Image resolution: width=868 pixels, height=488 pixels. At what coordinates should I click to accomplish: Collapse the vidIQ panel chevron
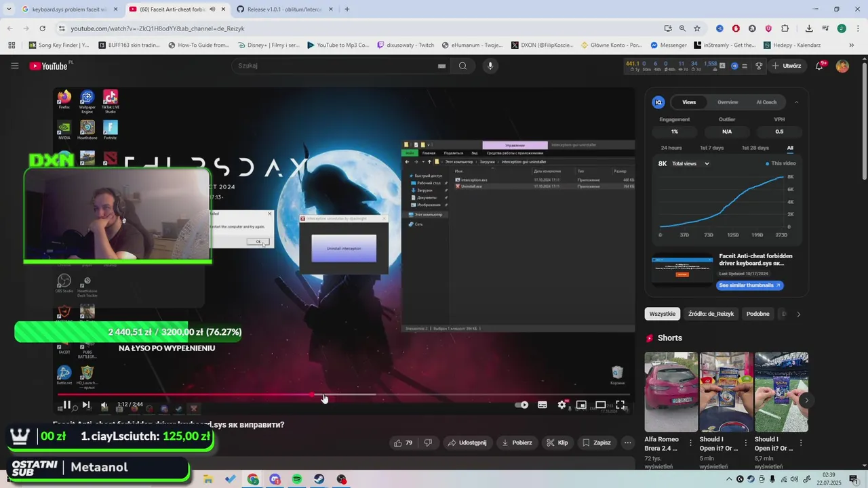pyautogui.click(x=796, y=102)
